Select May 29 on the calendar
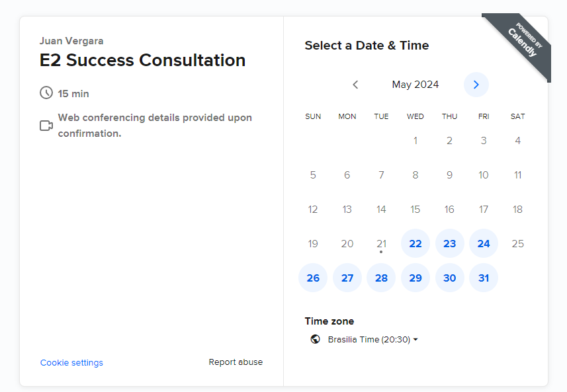 pyautogui.click(x=415, y=278)
